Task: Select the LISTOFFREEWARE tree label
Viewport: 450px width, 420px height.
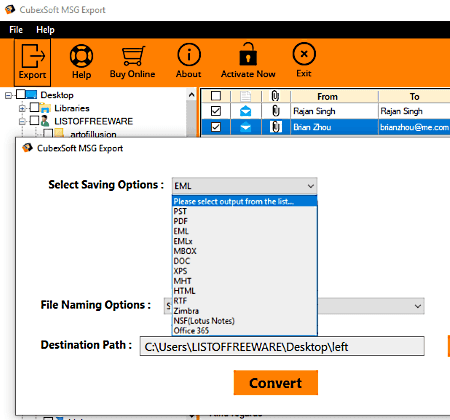Action: [x=94, y=121]
